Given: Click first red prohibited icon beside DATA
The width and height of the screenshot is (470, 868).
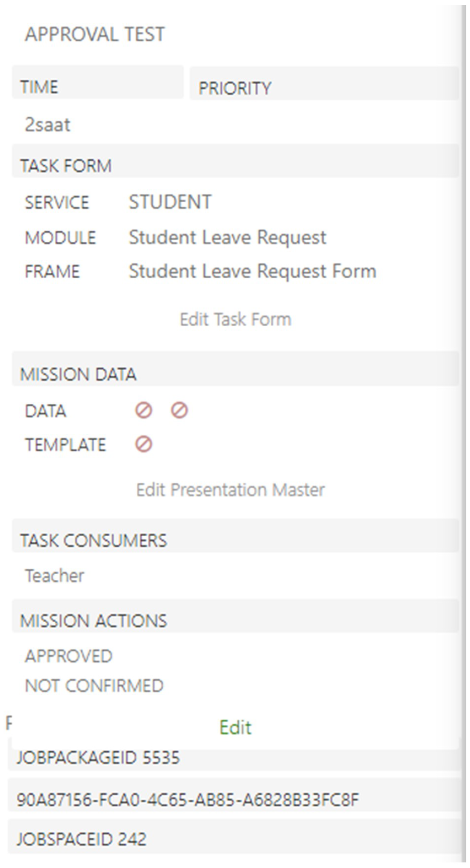Looking at the screenshot, I should [144, 410].
